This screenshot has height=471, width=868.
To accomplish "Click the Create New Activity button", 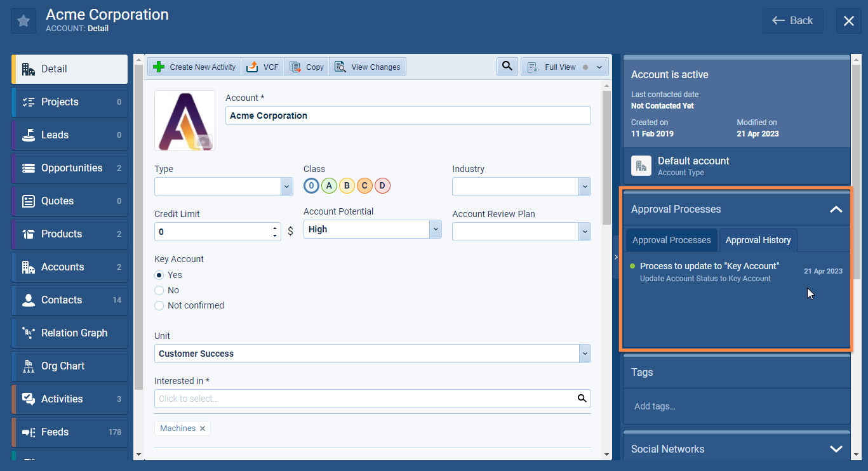I will tap(194, 66).
